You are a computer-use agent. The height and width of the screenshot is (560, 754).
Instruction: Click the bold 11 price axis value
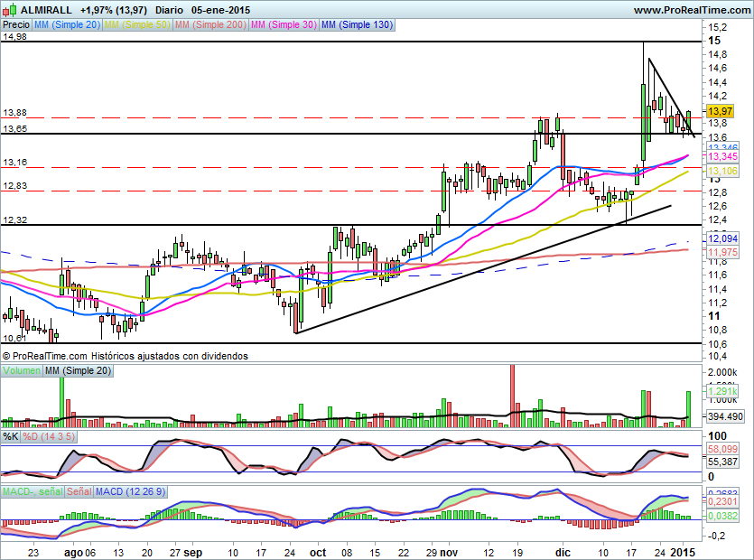[714, 316]
